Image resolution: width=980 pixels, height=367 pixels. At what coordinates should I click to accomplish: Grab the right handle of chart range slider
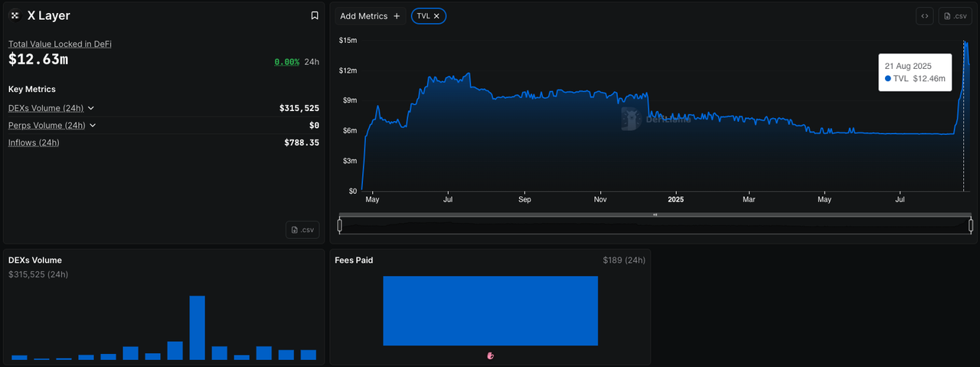(x=971, y=225)
